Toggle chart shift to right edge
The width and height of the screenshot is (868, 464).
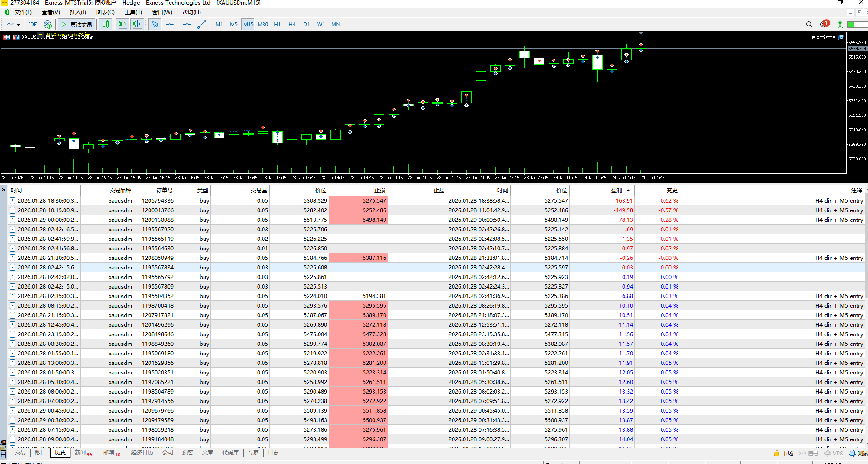click(122, 25)
